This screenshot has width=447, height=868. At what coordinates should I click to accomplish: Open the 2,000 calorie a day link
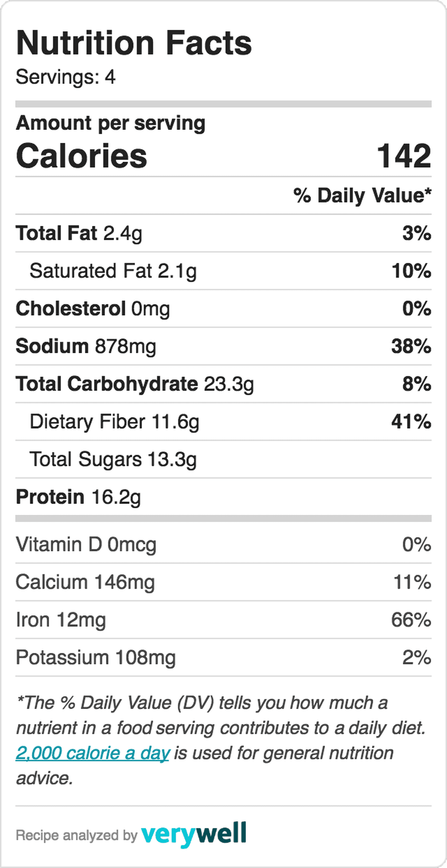point(93,753)
